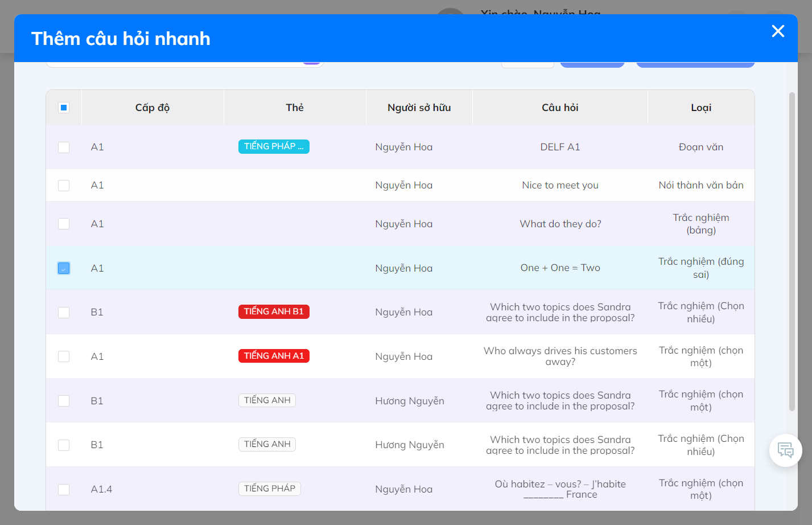Click the question One + One = Two
The width and height of the screenshot is (812, 525).
click(560, 268)
